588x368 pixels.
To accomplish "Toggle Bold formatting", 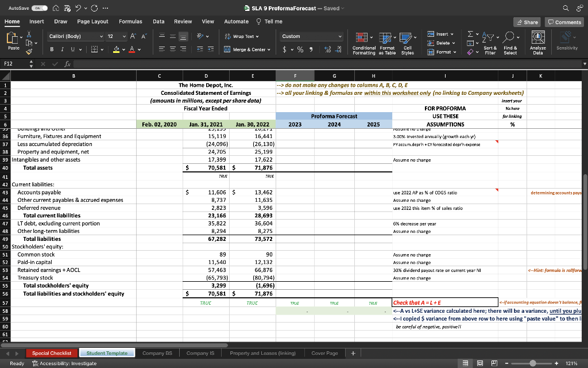I will [52, 49].
